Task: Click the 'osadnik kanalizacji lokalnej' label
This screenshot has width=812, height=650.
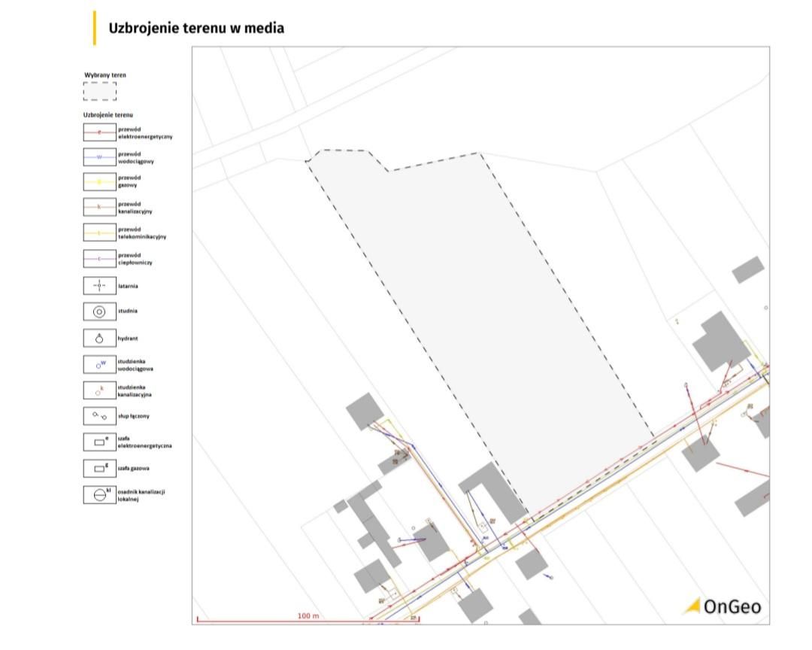Action: [x=141, y=495]
